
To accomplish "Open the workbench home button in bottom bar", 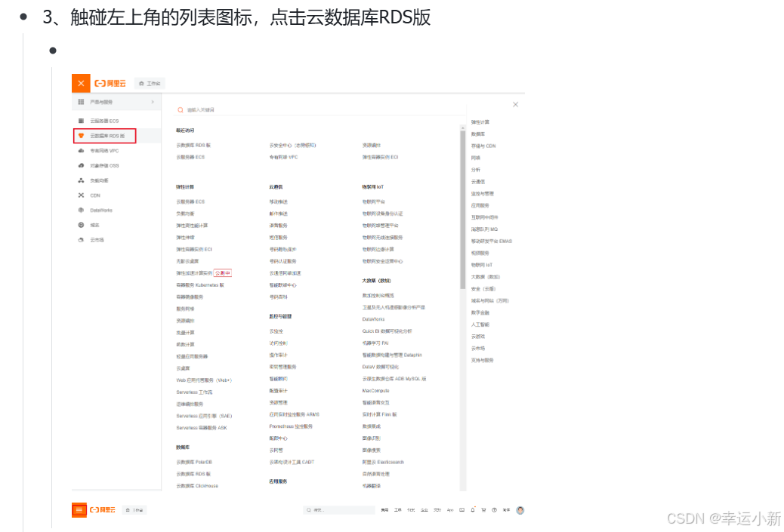I will (x=134, y=510).
